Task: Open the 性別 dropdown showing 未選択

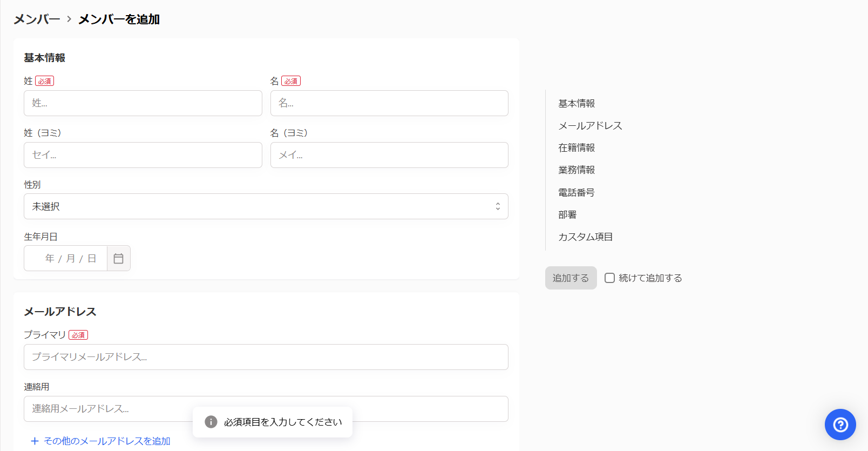Action: tap(266, 206)
